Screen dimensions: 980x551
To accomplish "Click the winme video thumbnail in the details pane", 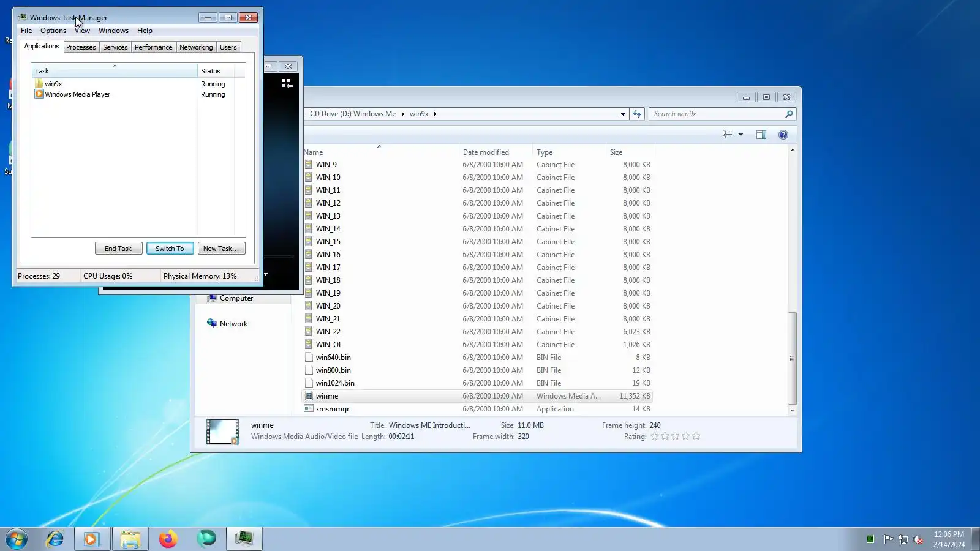I will click(x=223, y=432).
